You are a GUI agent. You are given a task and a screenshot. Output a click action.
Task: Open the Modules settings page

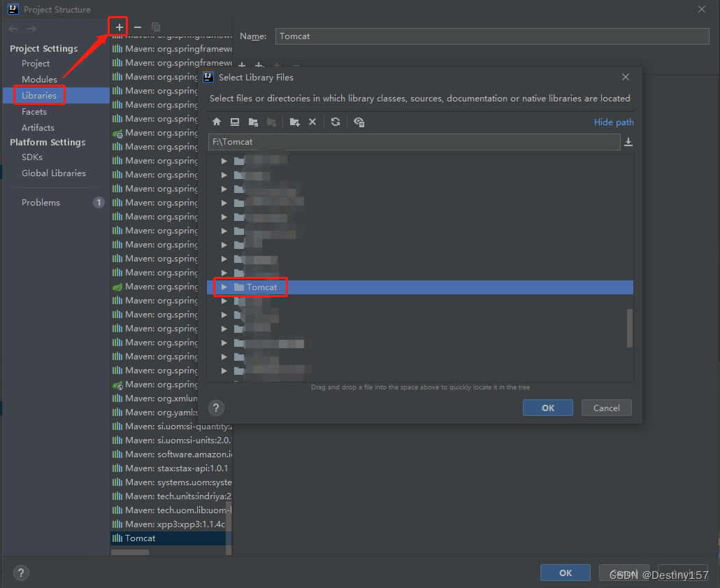tap(39, 80)
